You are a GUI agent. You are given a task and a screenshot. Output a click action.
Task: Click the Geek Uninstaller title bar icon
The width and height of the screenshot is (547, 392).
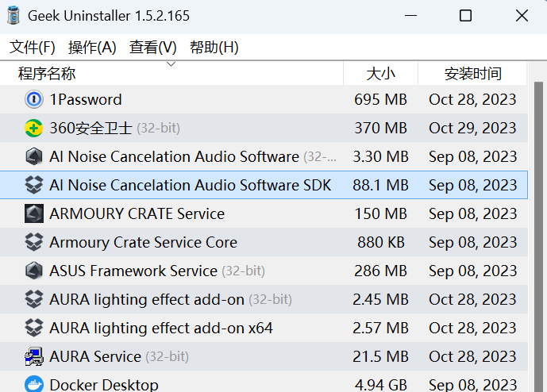tap(13, 16)
